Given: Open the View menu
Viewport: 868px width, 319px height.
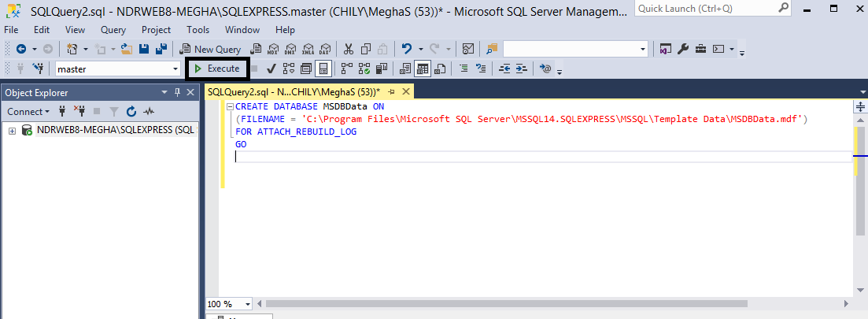Looking at the screenshot, I should [x=76, y=30].
